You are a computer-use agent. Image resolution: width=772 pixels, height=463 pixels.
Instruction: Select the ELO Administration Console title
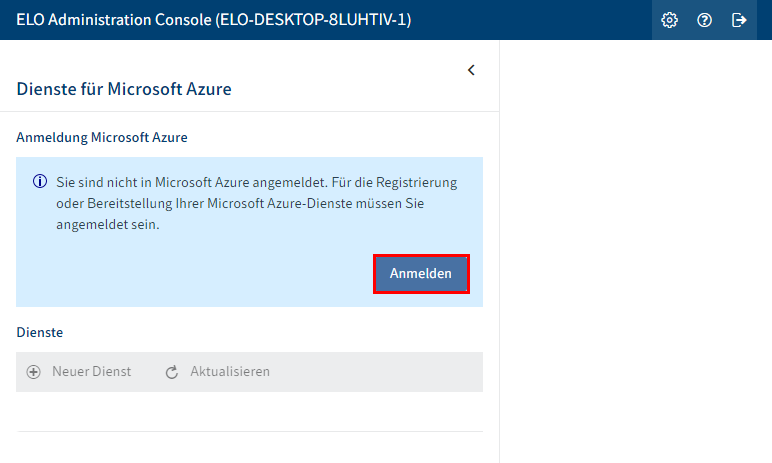214,20
